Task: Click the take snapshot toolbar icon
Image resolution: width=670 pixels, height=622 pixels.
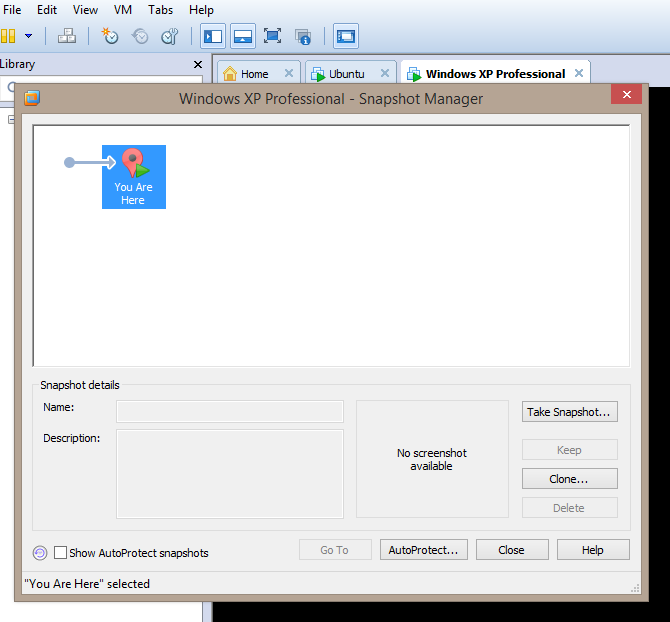Action: coord(109,36)
